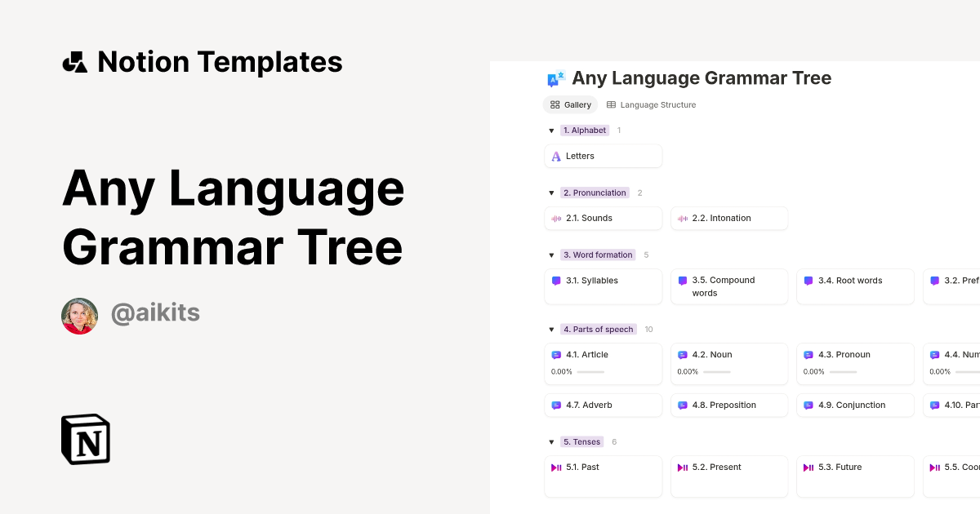Click the Notion logo in the bottom left
Image resolution: width=980 pixels, height=514 pixels.
pos(85,439)
